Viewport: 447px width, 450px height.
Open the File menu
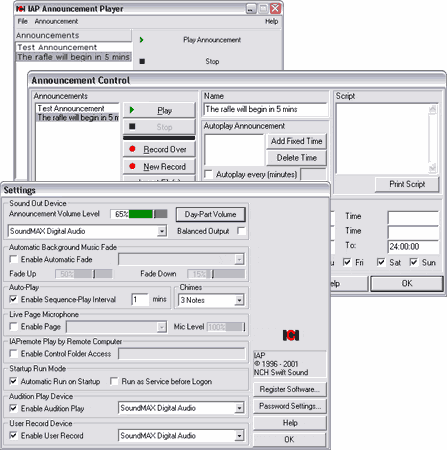(x=23, y=21)
